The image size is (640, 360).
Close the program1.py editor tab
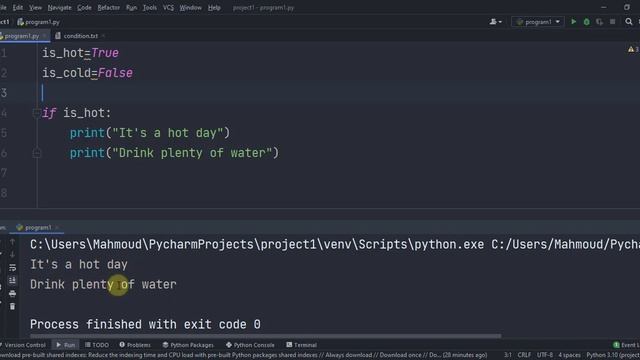[x=44, y=36]
